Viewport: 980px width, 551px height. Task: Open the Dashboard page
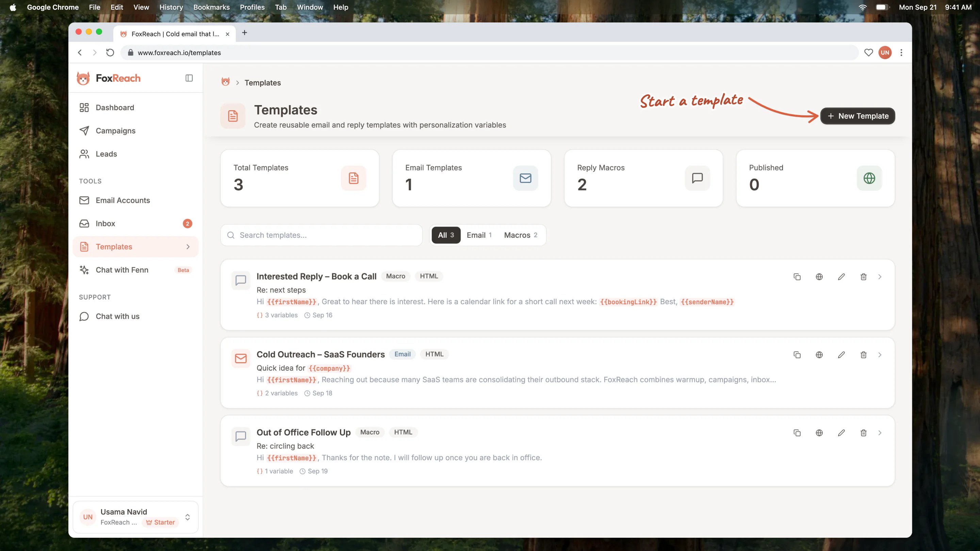click(x=135, y=107)
